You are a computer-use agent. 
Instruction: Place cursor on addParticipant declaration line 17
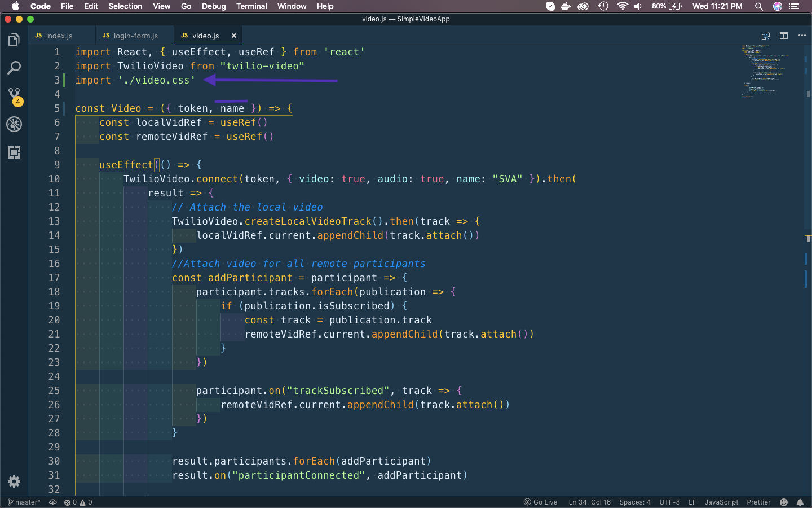(250, 278)
